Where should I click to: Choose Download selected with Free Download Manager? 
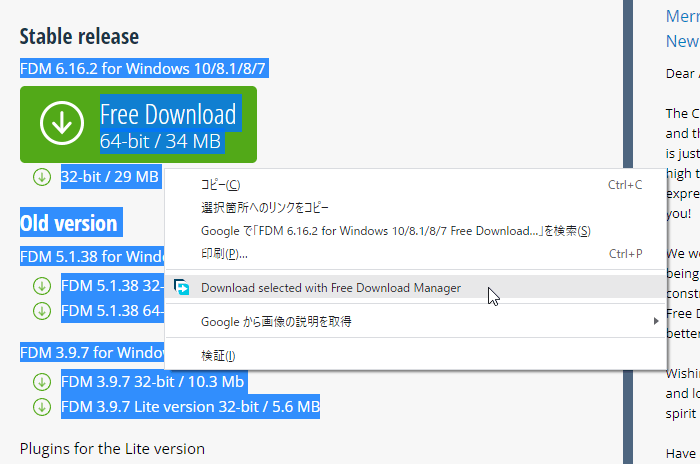[416, 288]
